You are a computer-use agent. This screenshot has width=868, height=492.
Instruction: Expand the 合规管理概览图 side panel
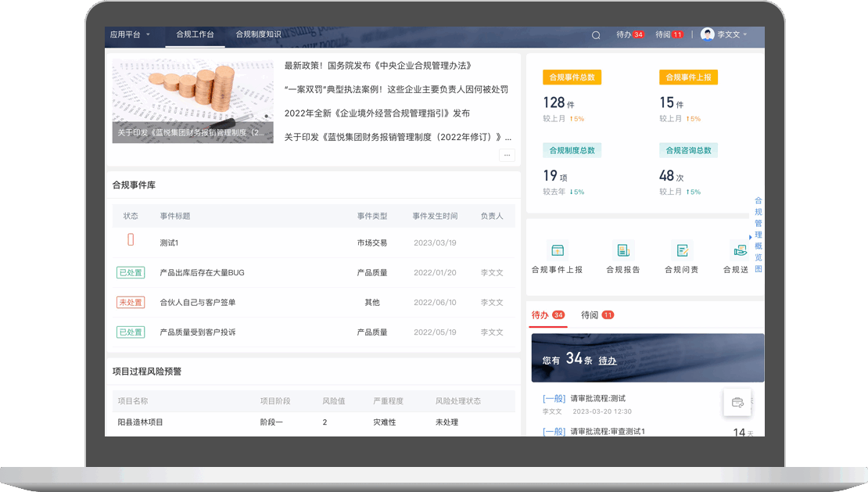[x=757, y=235]
